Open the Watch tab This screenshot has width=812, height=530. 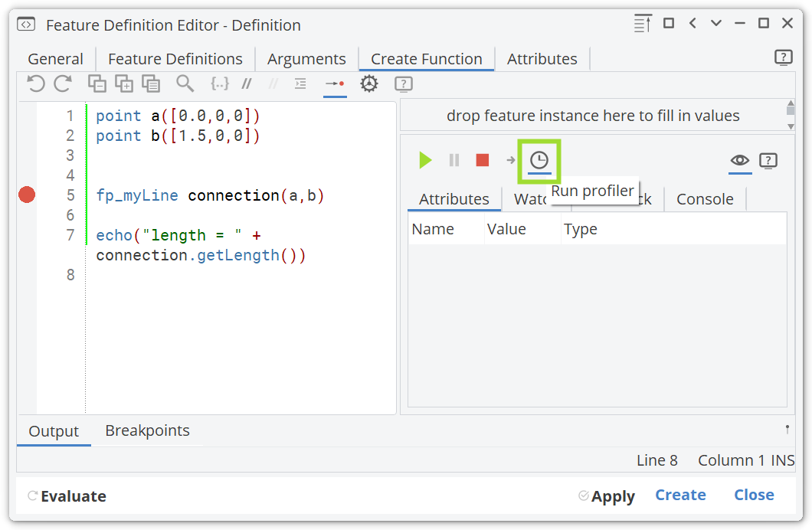(x=530, y=199)
